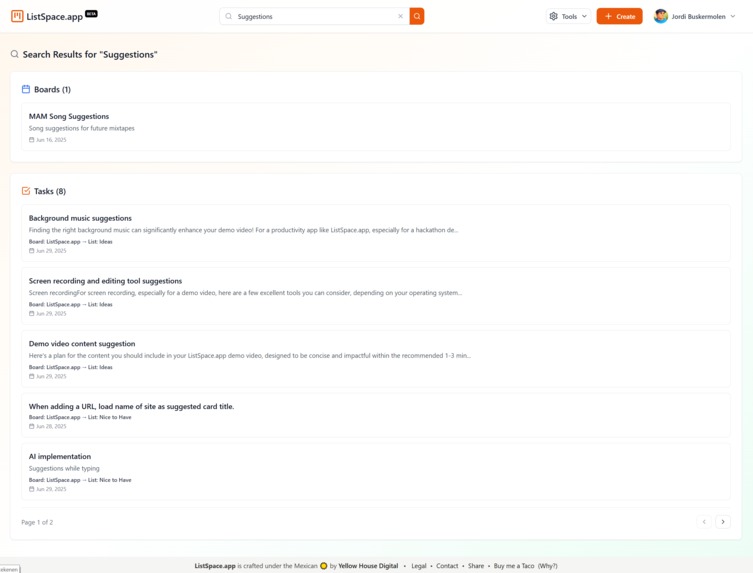
Task: Open Screen recording and editing tool suggestions task
Action: tap(376, 296)
